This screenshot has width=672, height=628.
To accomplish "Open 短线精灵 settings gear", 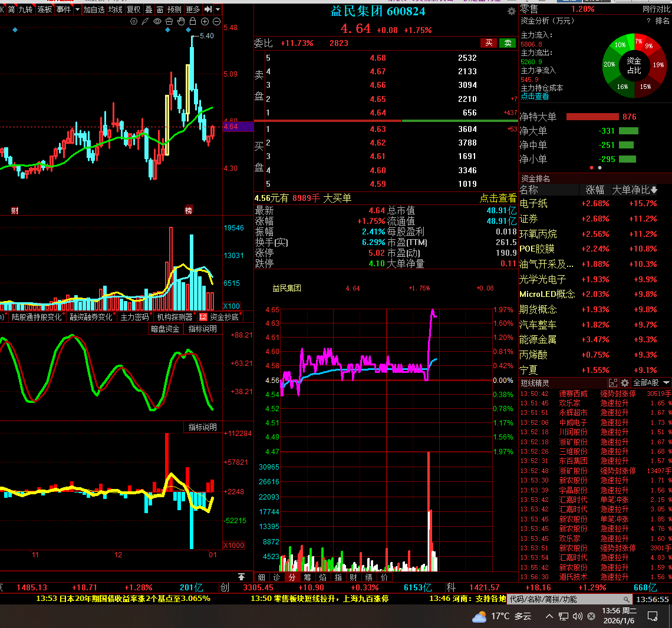I will [625, 383].
